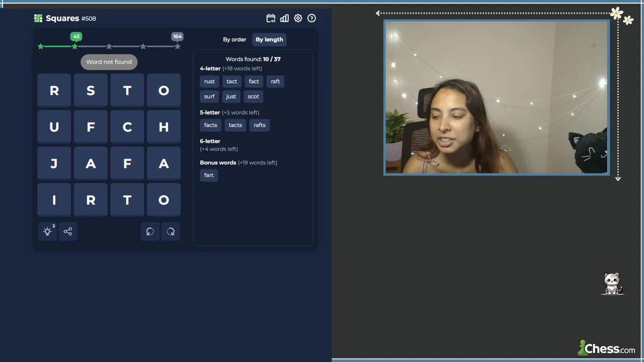
Task: Click the Squares logo icon
Action: click(x=38, y=18)
